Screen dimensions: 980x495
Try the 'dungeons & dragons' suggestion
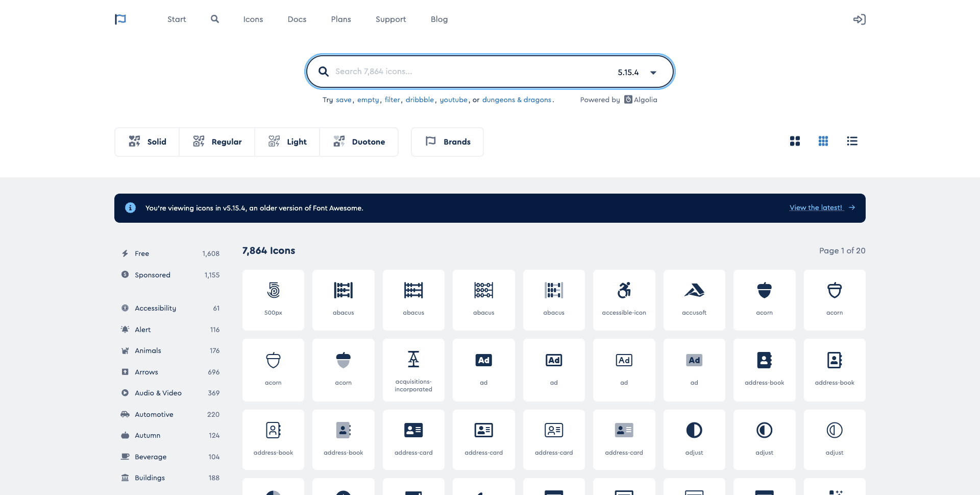[517, 100]
